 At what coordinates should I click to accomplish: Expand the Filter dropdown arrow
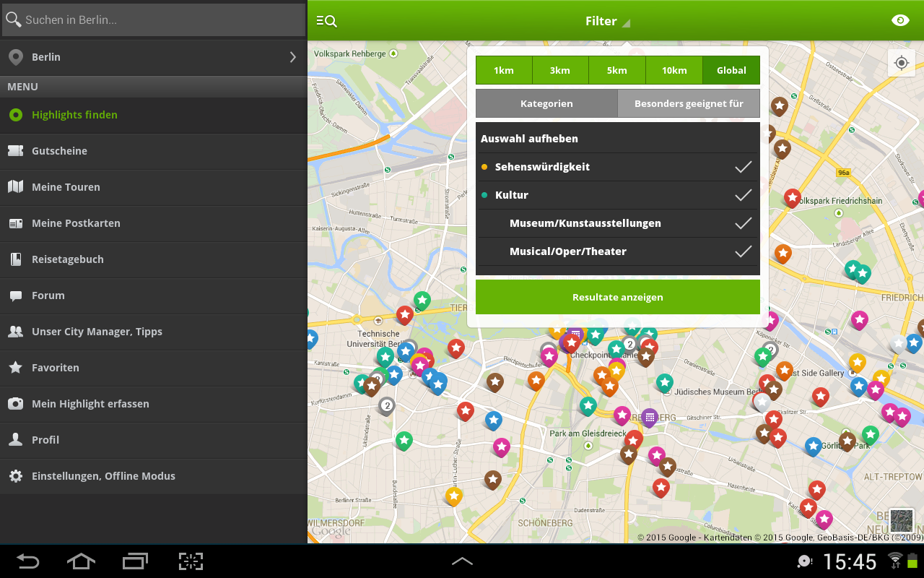(x=626, y=22)
